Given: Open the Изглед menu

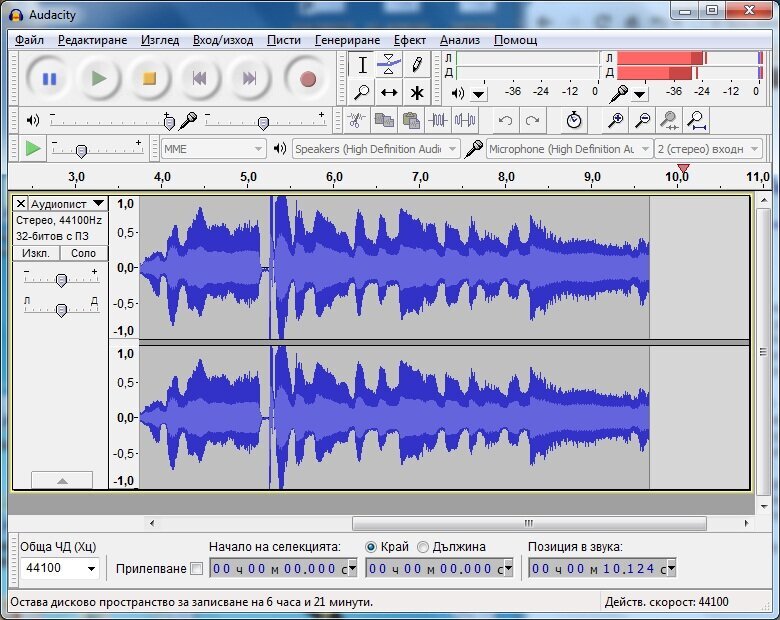Looking at the screenshot, I should pos(160,40).
